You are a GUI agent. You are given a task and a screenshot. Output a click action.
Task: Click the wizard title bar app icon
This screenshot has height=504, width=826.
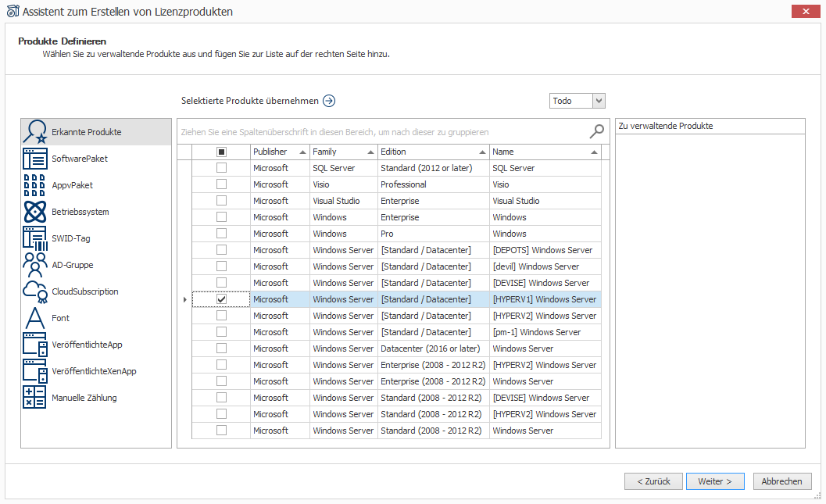[13, 11]
